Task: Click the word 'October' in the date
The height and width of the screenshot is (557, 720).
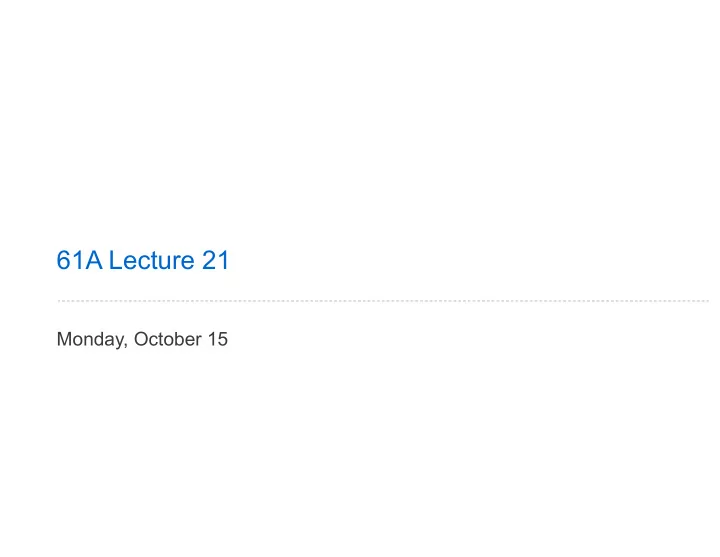Action: (168, 339)
